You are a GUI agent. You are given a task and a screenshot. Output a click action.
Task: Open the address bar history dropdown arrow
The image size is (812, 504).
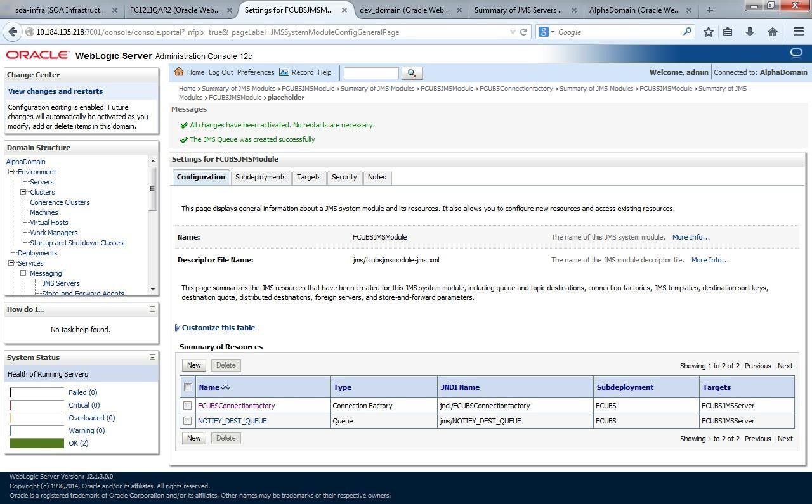[513, 32]
